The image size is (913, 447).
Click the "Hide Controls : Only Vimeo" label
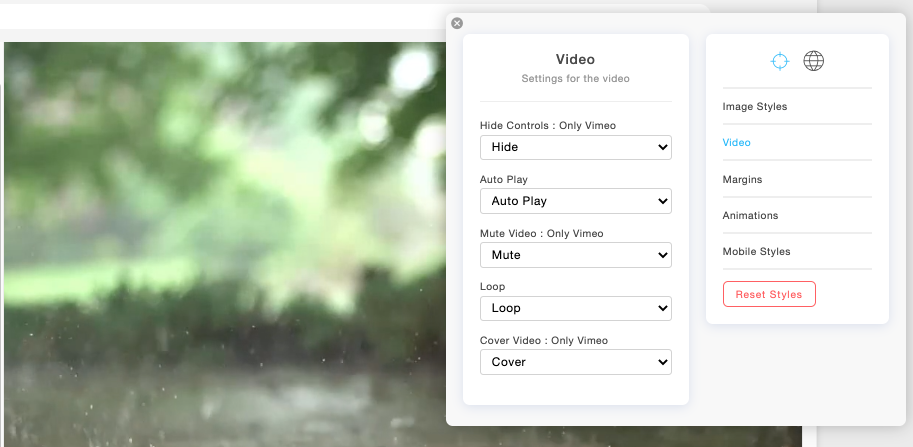coord(548,126)
